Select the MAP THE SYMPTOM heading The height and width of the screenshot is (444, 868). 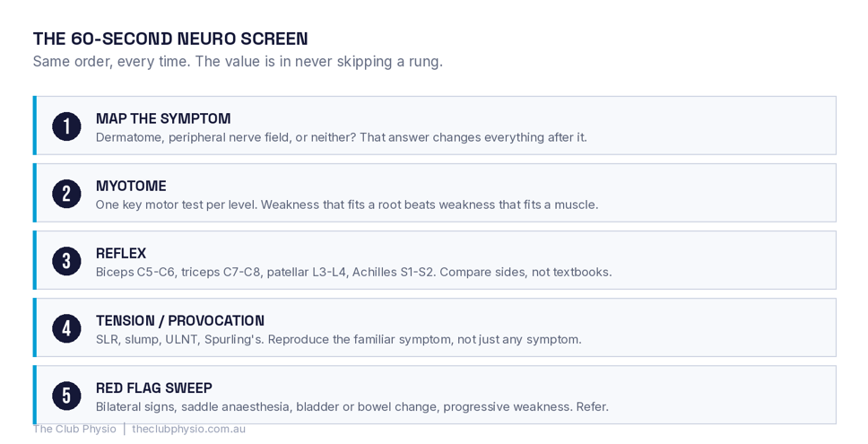click(x=163, y=118)
